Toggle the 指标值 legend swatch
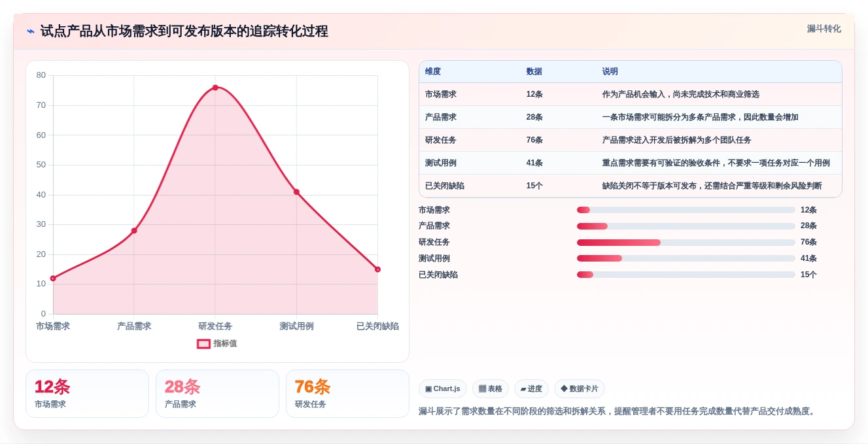868x444 pixels. 203,343
